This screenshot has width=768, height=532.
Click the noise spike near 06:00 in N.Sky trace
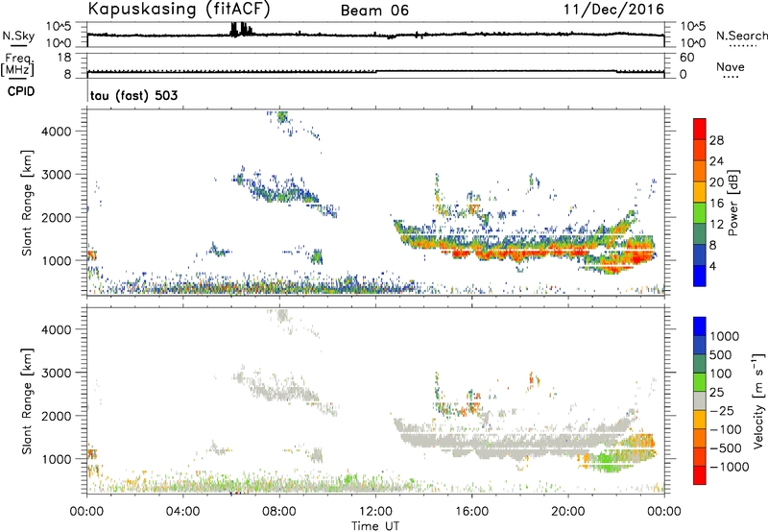241,29
